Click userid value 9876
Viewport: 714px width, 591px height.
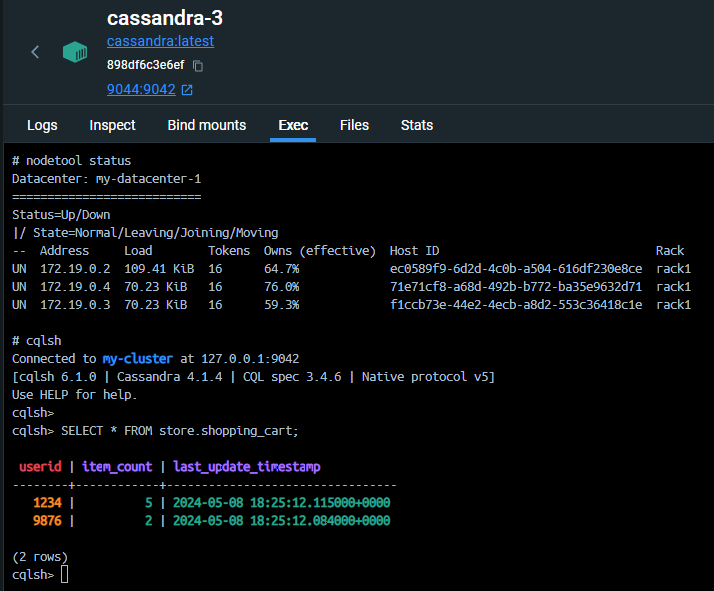pos(47,521)
